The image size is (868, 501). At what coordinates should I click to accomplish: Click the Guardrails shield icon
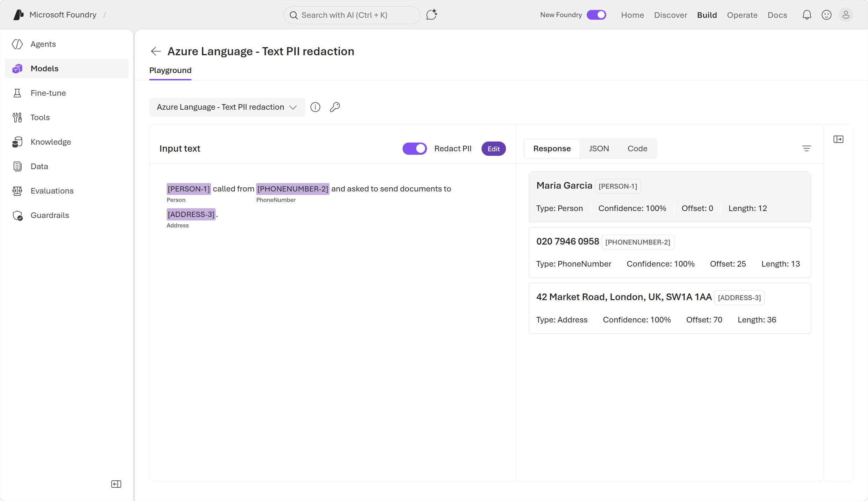tap(17, 216)
